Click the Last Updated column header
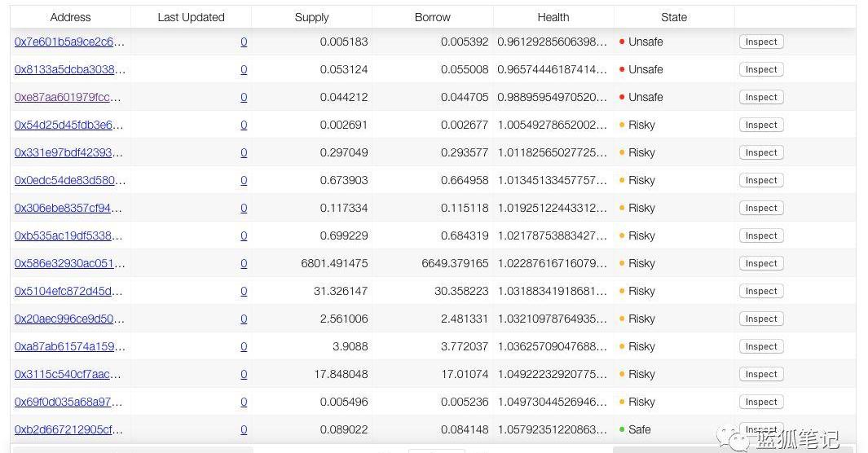Image resolution: width=868 pixels, height=453 pixels. coord(191,17)
